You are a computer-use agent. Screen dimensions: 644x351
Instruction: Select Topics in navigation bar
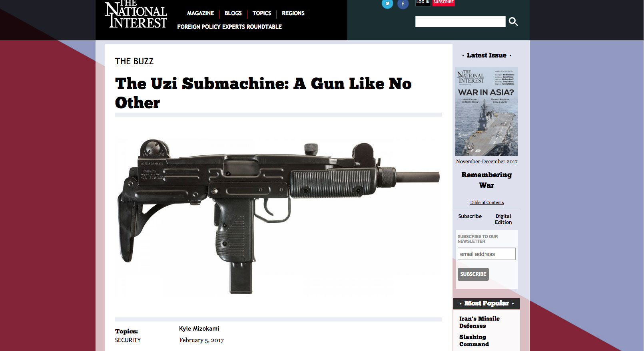coord(262,13)
